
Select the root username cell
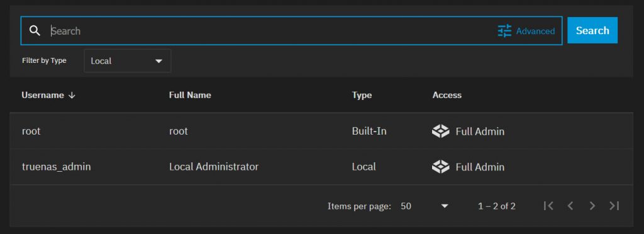click(x=31, y=131)
